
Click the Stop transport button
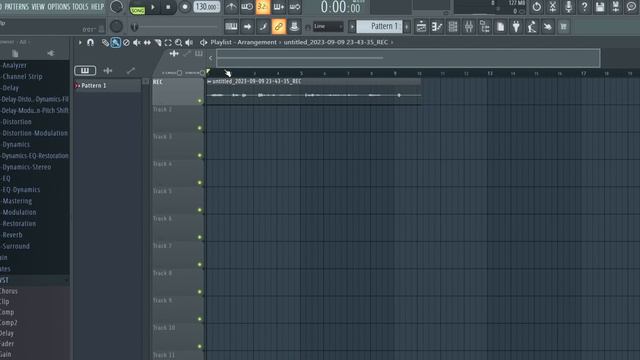click(x=168, y=7)
